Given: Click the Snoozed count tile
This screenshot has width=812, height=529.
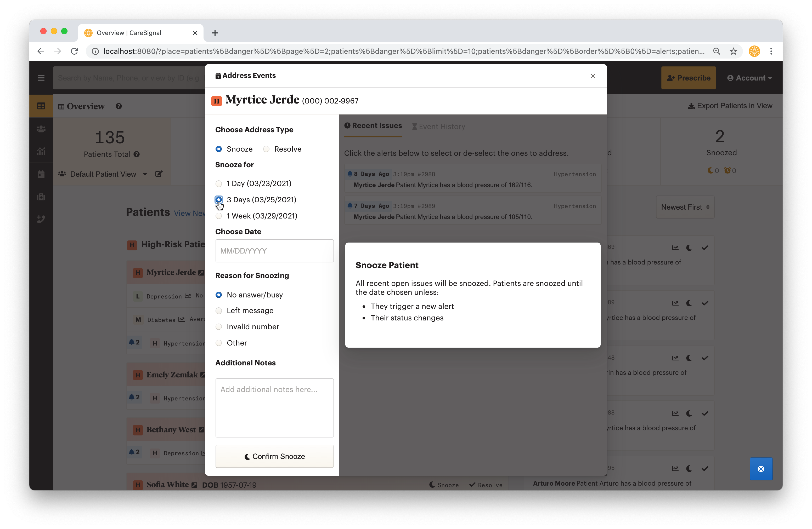Looking at the screenshot, I should (721, 151).
